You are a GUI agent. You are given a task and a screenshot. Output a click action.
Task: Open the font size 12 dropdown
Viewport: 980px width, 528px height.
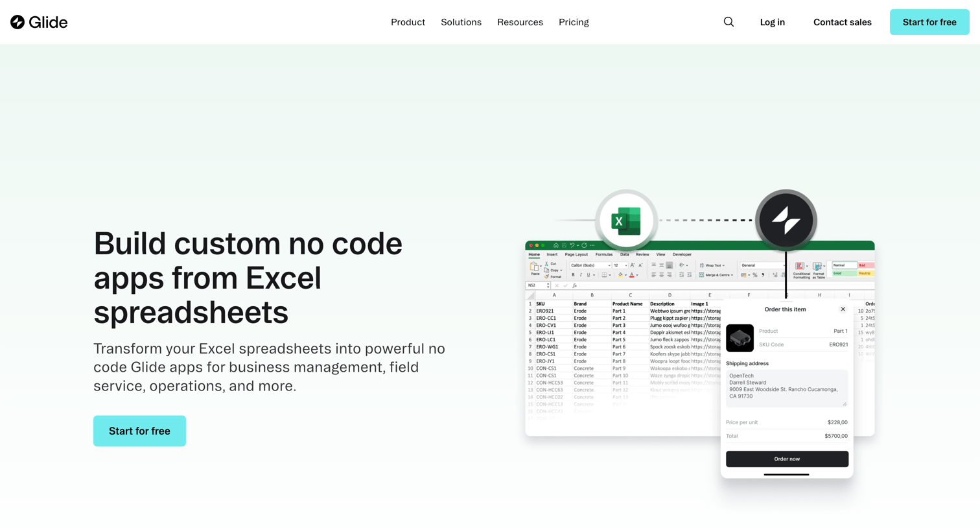[x=620, y=265]
